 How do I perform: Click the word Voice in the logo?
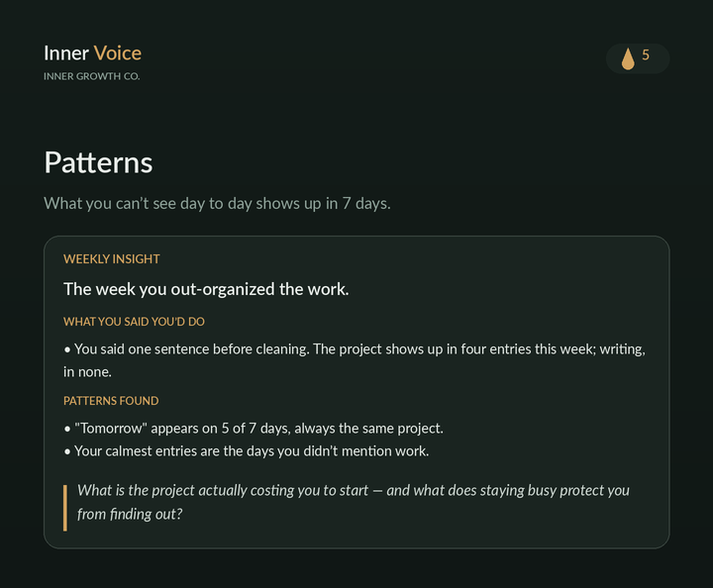118,53
